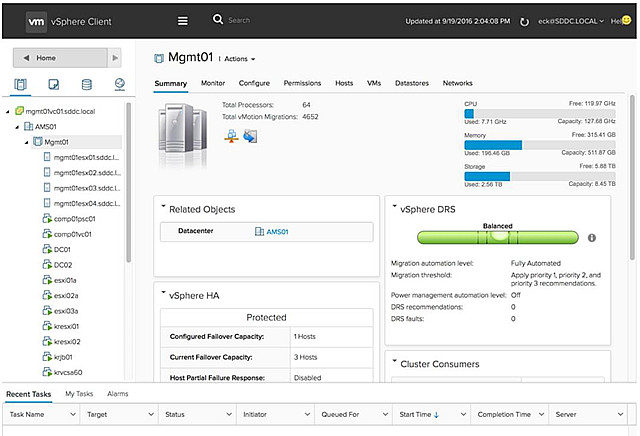Viewport: 640px width, 436px height.
Task: Click the inventory tree scrollbar
Action: click(129, 182)
